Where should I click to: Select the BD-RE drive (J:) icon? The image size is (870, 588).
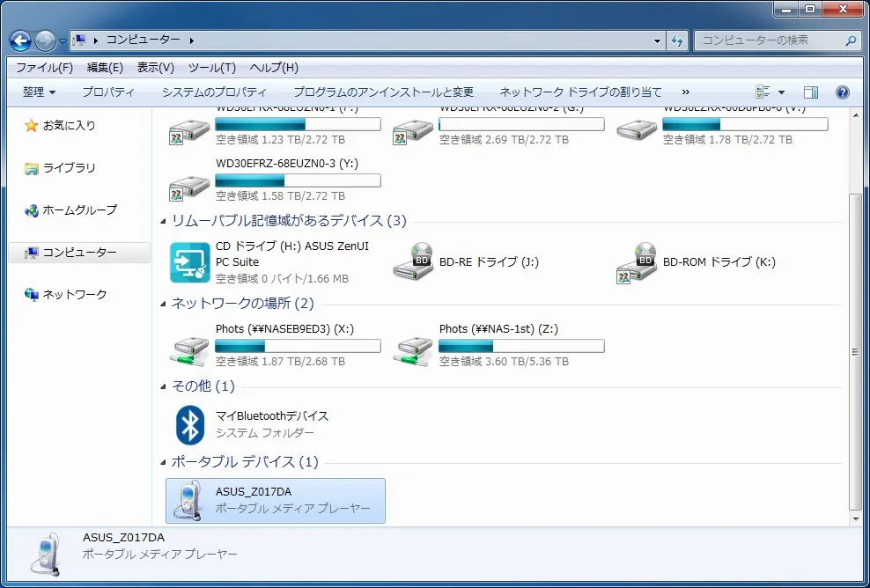tap(413, 261)
